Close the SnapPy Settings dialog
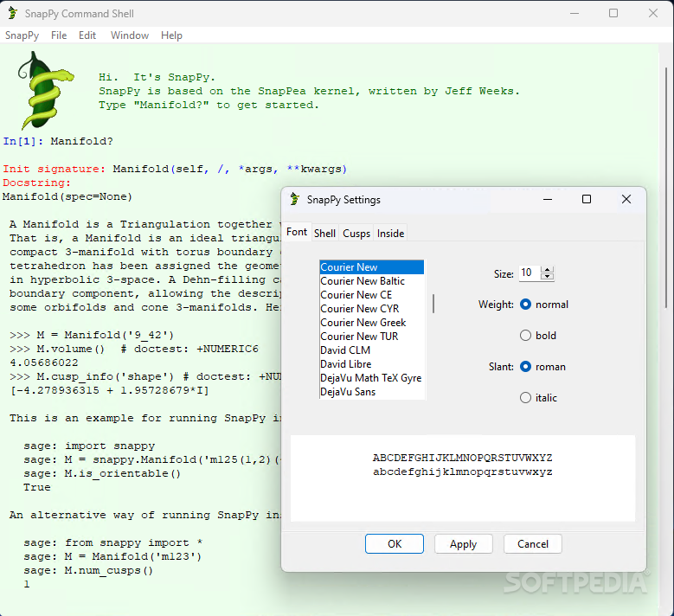 pyautogui.click(x=626, y=199)
